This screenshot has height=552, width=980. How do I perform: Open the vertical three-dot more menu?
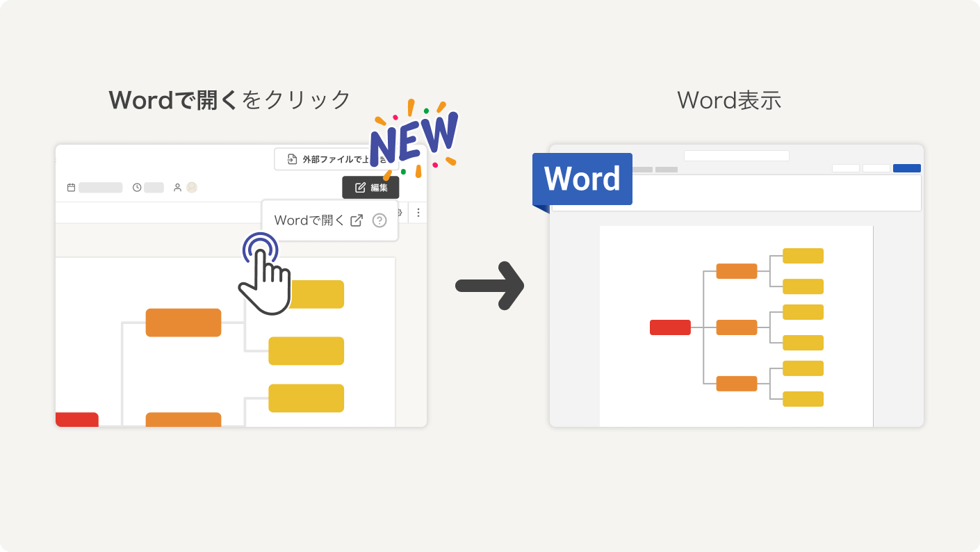418,213
